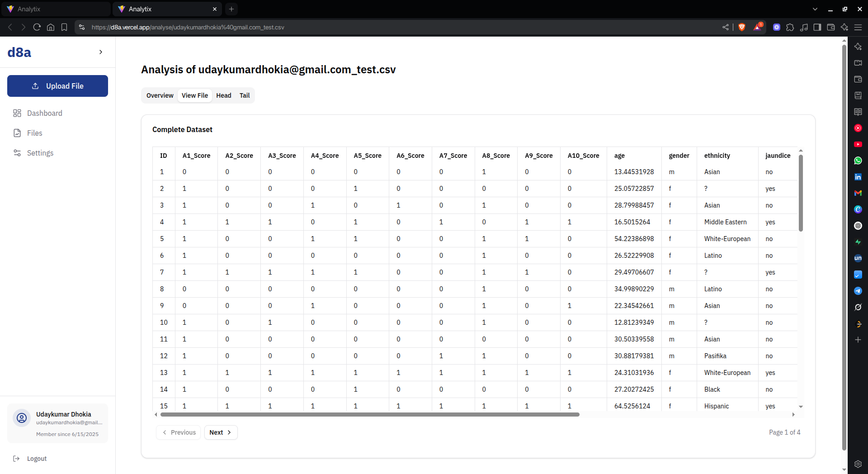This screenshot has height=474, width=868.
Task: Open the Brave Wallet icon in toolbar
Action: point(831,27)
